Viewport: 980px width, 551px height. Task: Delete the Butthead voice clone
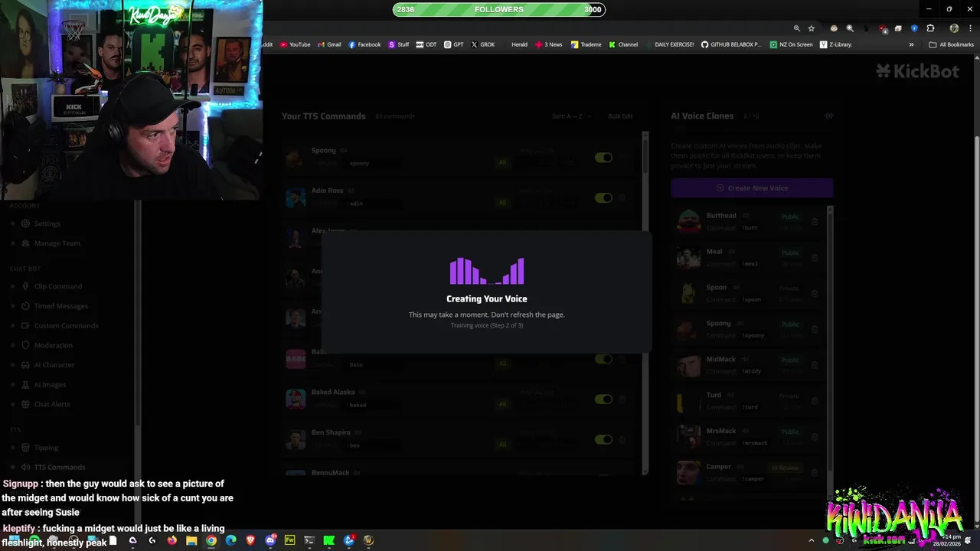[815, 222]
